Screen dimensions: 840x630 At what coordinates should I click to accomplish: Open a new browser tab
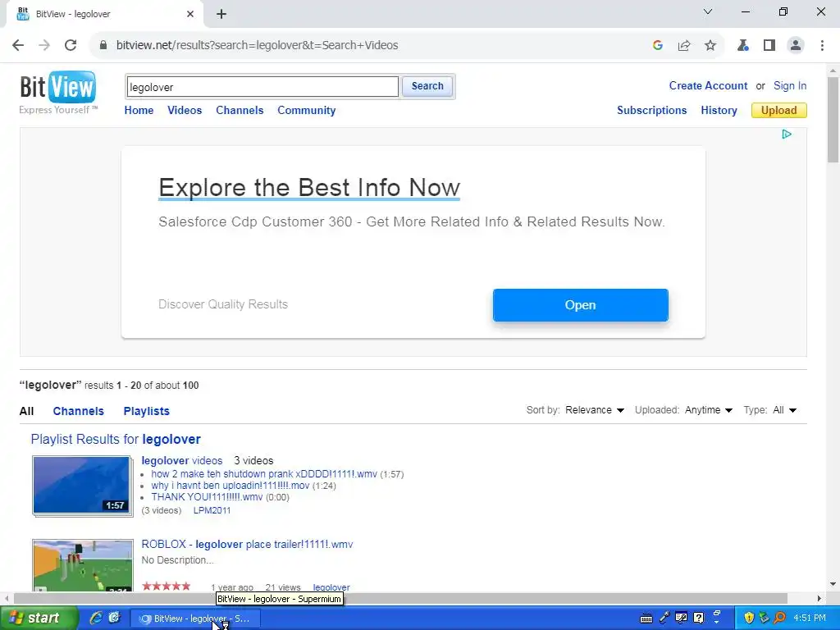(x=221, y=15)
